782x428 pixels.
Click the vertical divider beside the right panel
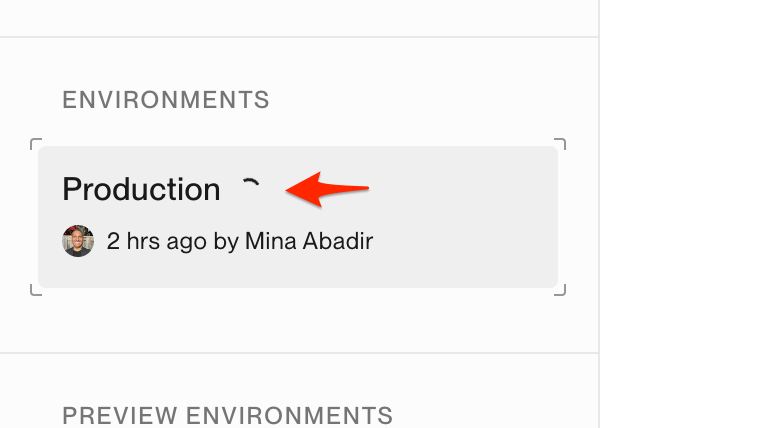coord(598,214)
